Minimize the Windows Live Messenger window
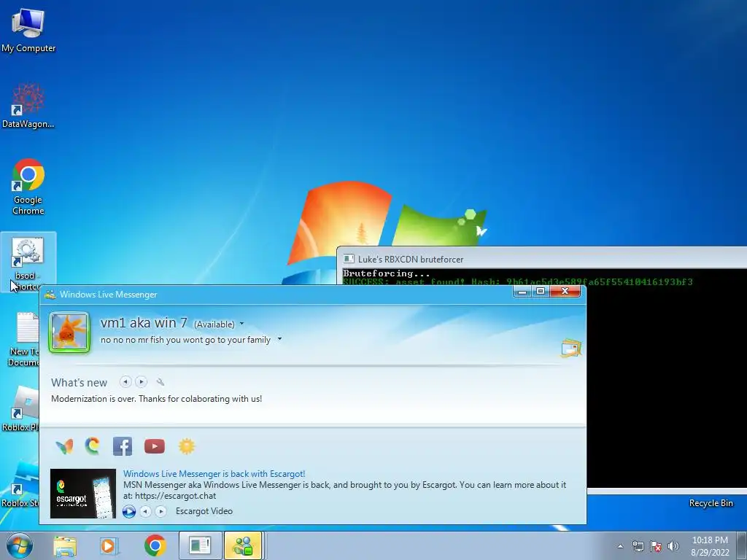Image resolution: width=747 pixels, height=560 pixels. [x=522, y=291]
